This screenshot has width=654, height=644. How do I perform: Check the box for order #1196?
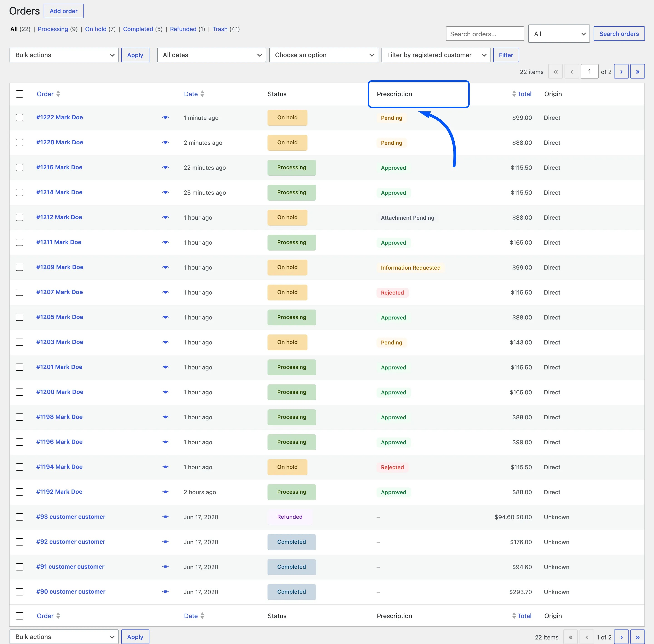pos(20,442)
